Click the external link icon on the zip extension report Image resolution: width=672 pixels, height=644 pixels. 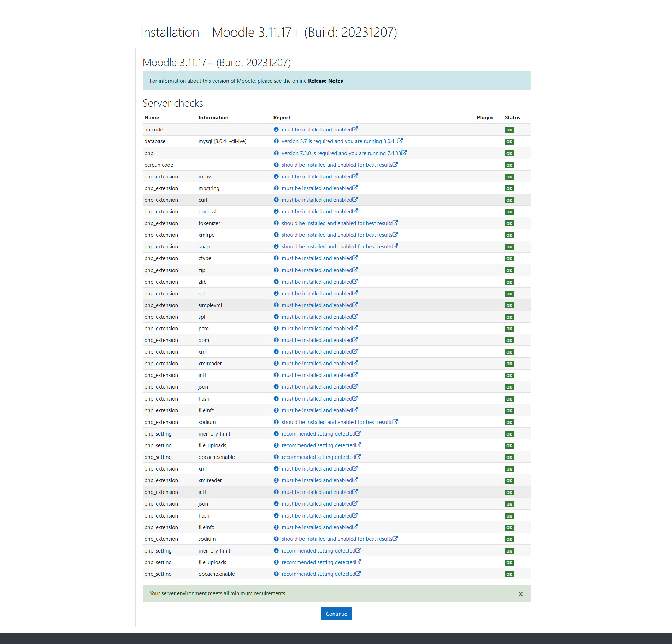[355, 270]
